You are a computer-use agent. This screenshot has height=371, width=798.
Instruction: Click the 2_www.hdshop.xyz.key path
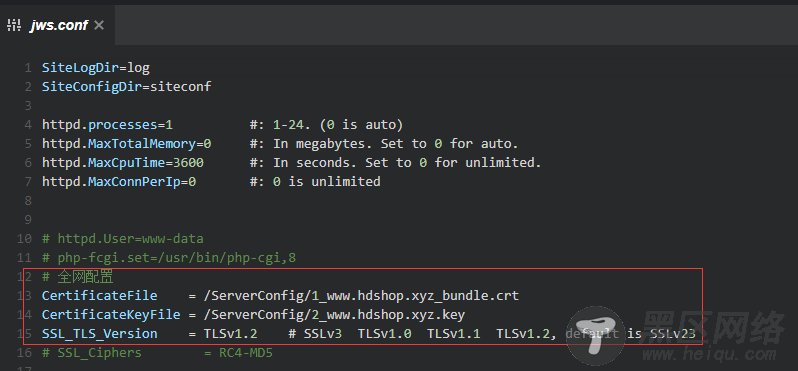click(x=334, y=315)
